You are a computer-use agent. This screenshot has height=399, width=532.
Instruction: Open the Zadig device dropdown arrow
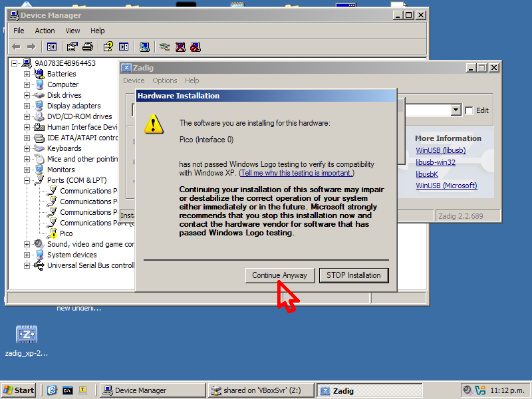[456, 110]
